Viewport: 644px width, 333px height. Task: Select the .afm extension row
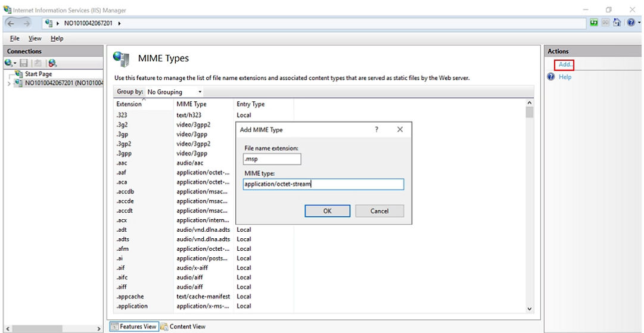[x=204, y=249]
